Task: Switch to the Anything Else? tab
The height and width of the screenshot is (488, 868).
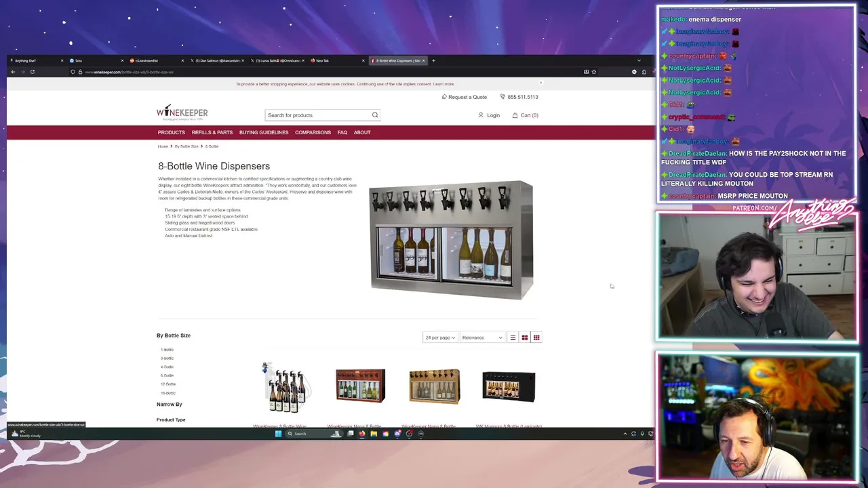Action: (x=35, y=60)
